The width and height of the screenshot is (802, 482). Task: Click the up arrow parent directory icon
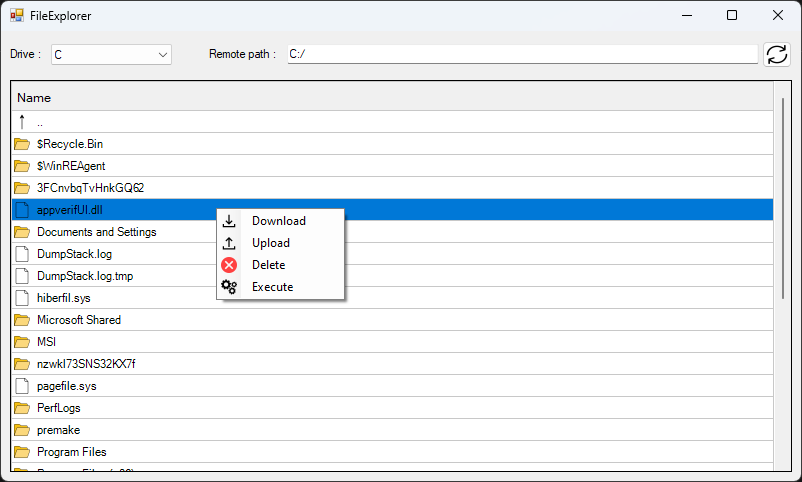point(22,122)
